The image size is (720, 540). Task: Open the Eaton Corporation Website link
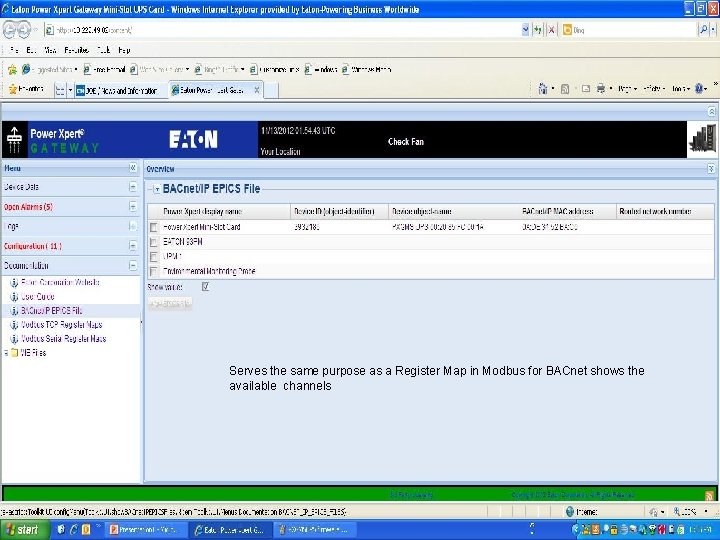(60, 282)
